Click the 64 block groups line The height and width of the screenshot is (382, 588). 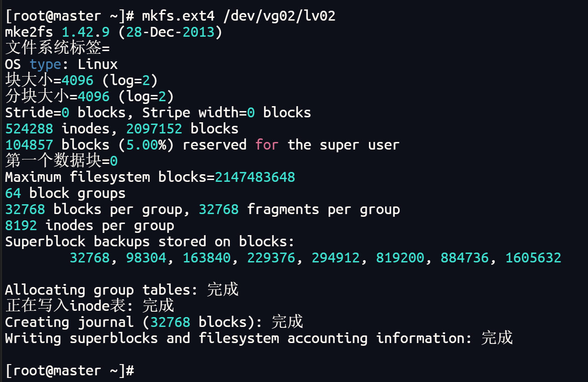click(x=65, y=193)
